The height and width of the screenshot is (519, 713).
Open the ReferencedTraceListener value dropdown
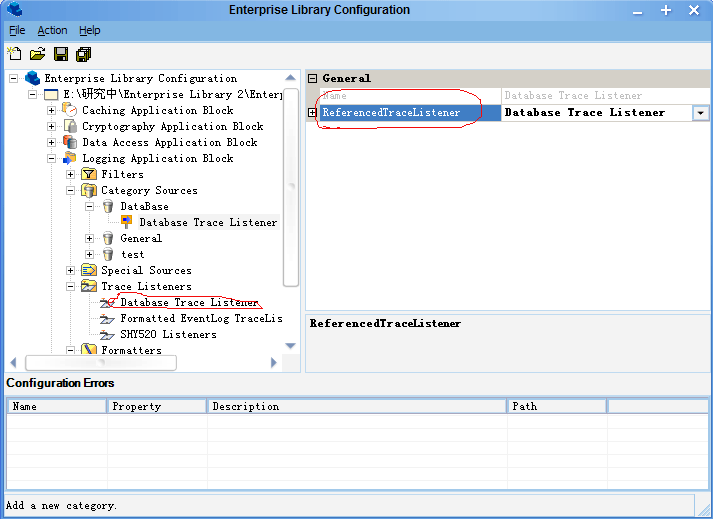pos(700,113)
